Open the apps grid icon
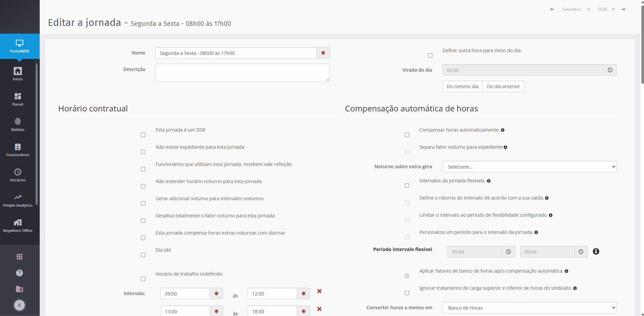The image size is (644, 316). point(20,257)
